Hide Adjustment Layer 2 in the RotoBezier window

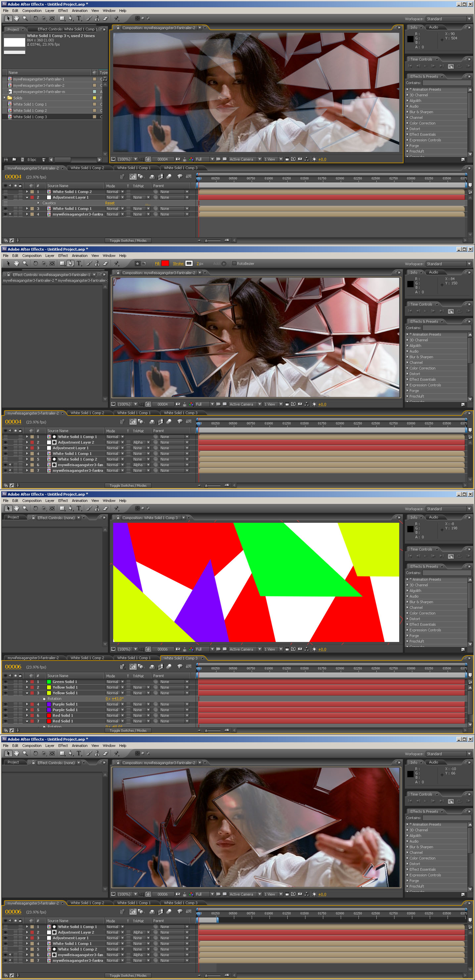5,442
